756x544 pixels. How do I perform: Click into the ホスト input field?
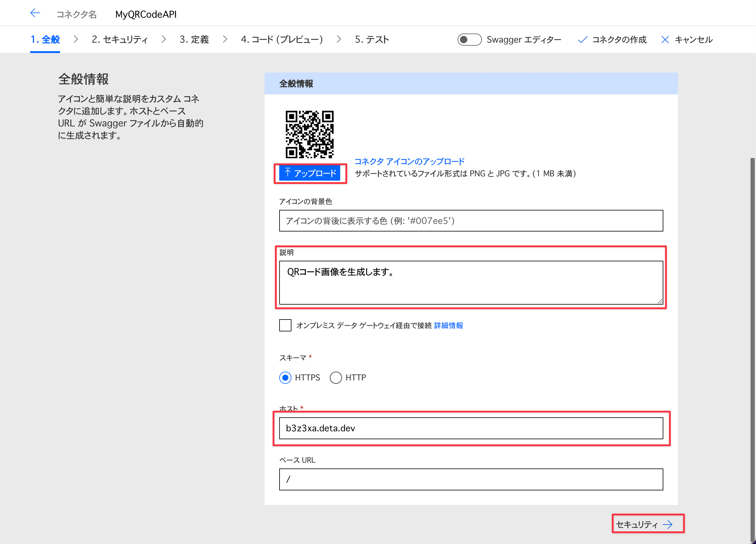471,428
